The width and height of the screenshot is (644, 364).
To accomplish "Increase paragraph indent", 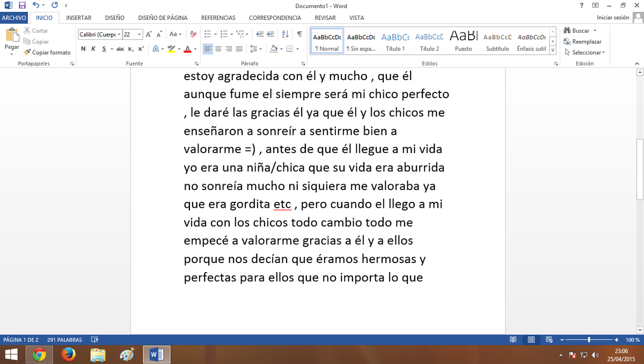I will (x=271, y=34).
